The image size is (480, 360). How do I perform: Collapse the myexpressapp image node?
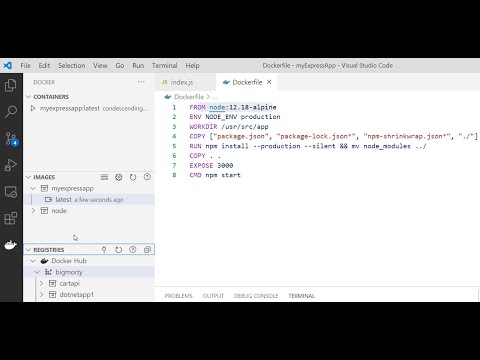(x=33, y=188)
